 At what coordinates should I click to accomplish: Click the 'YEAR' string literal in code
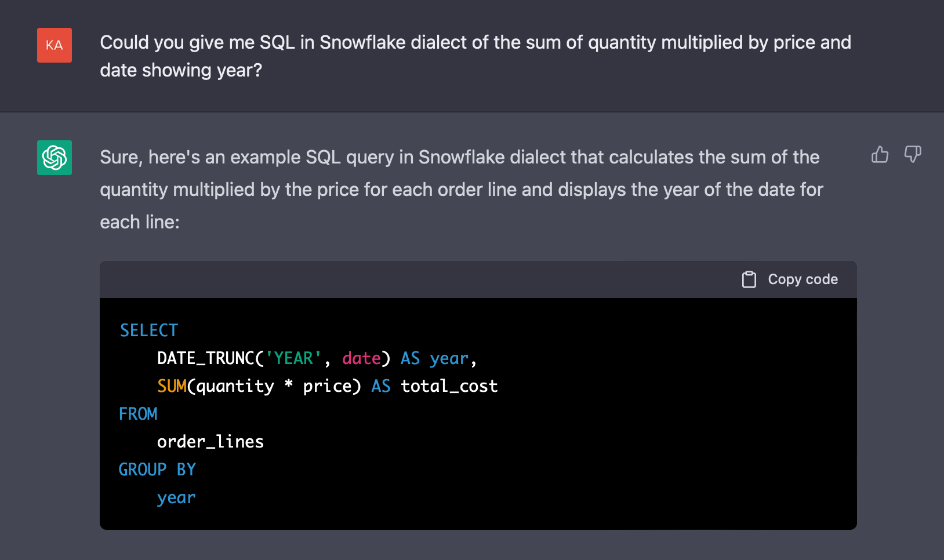(x=293, y=358)
